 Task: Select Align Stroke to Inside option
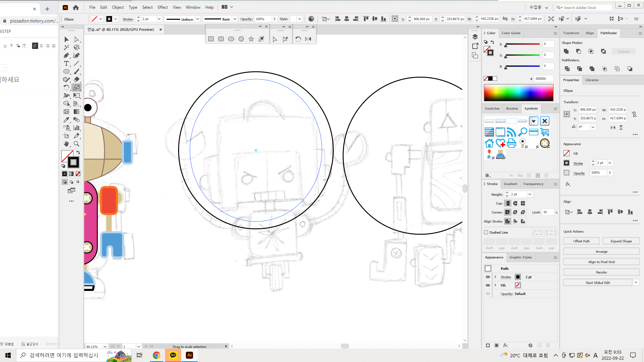click(x=515, y=221)
